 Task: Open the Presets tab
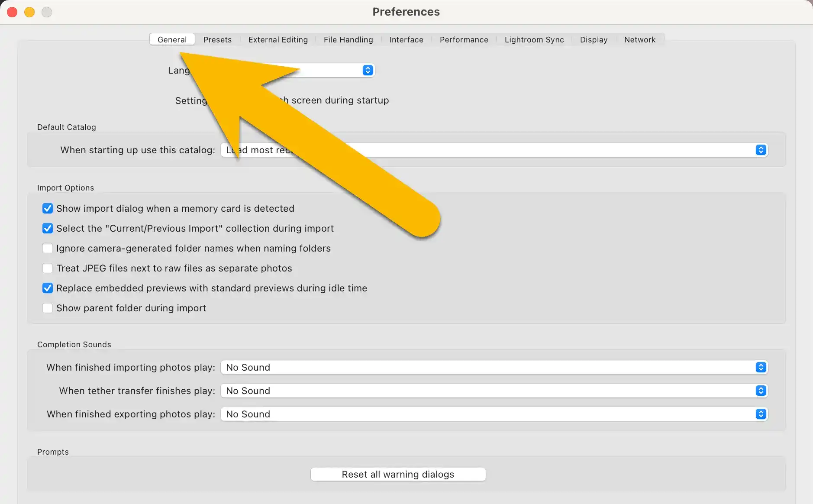click(x=217, y=39)
